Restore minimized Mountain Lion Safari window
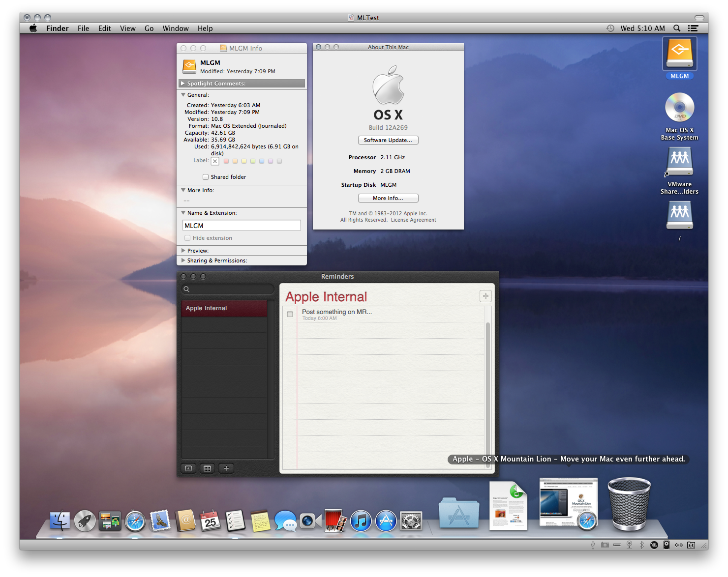Screen dimensions: 728x577 [568, 504]
